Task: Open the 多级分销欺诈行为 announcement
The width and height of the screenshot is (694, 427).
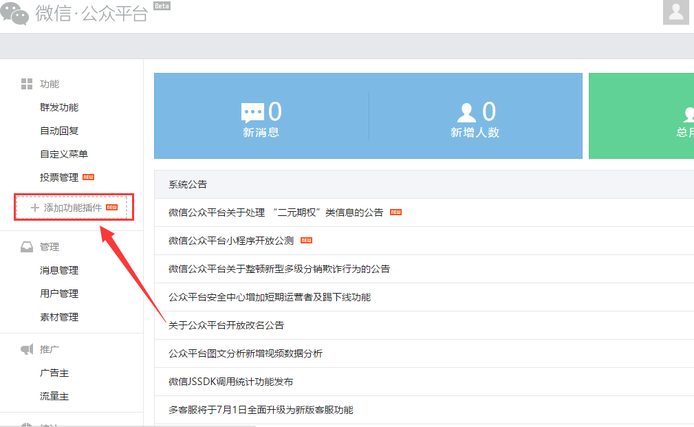Action: pos(279,269)
